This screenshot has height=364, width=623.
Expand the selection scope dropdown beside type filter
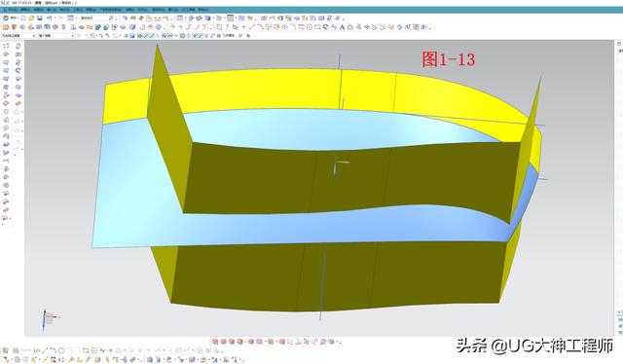coord(56,36)
